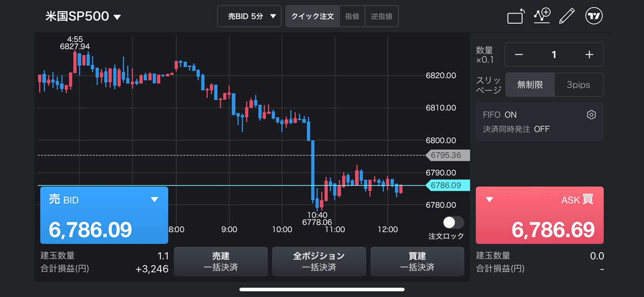Open the TradingView chart icon
Viewport: 644px width, 297px height.
click(x=594, y=16)
